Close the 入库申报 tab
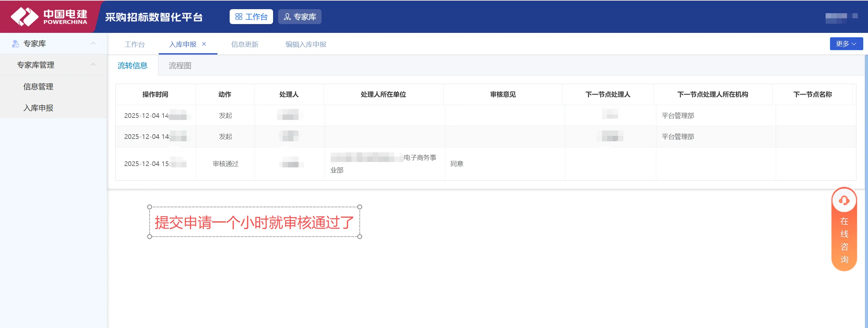Viewport: 868px width, 328px height. click(204, 44)
